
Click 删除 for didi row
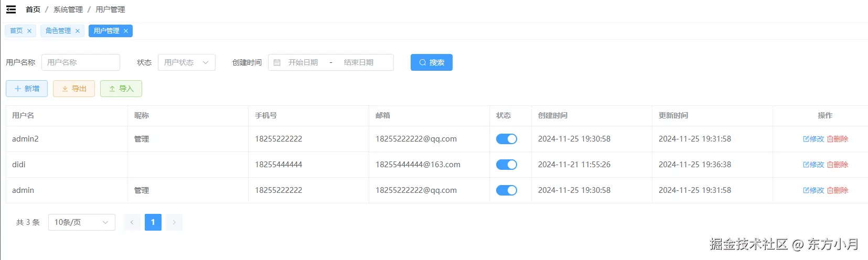coord(838,165)
